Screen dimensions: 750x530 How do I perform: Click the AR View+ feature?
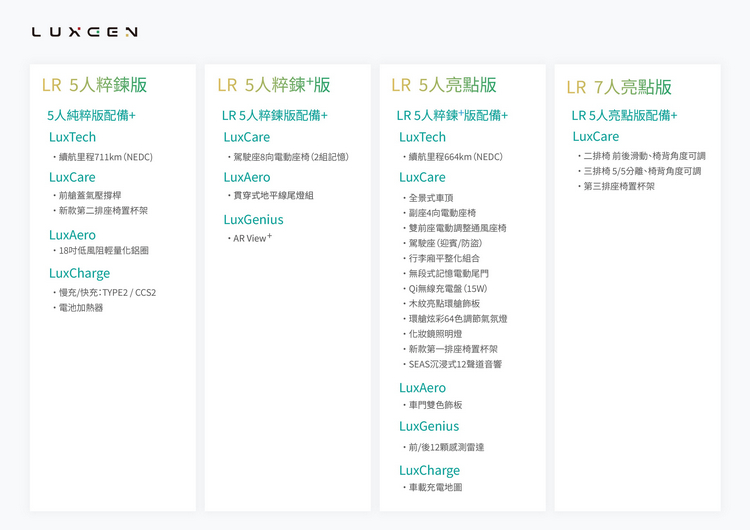point(252,238)
